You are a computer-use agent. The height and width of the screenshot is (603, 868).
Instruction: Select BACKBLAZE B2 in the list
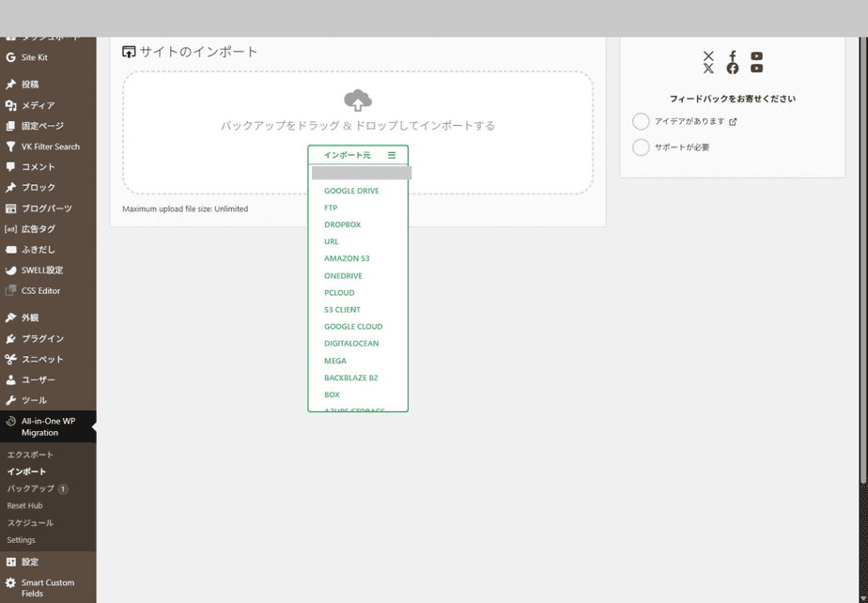click(x=351, y=378)
